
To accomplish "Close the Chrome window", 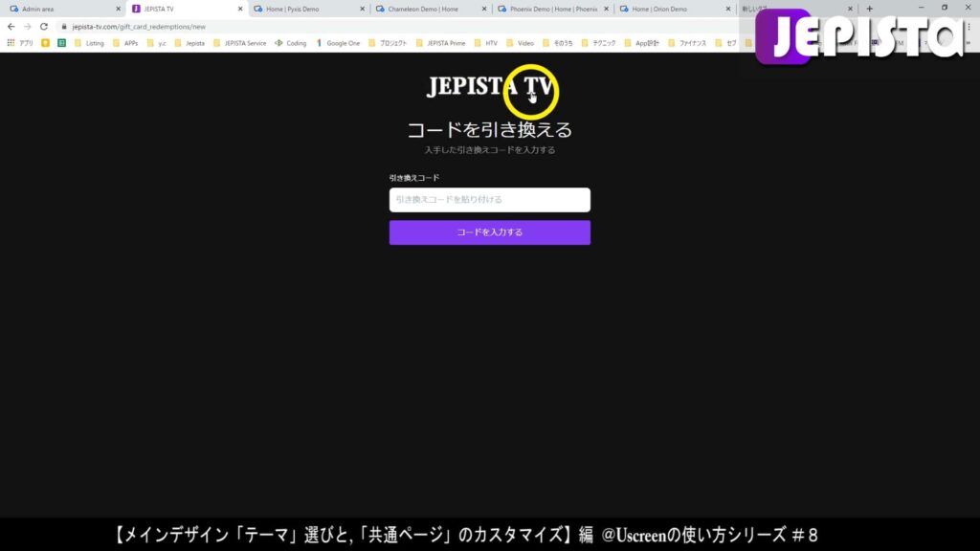I will click(x=969, y=8).
